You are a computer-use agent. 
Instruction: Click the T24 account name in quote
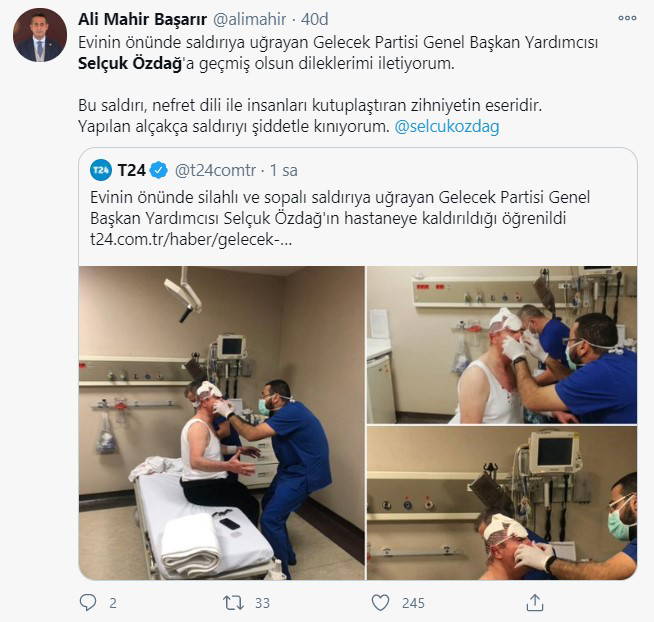[131, 170]
